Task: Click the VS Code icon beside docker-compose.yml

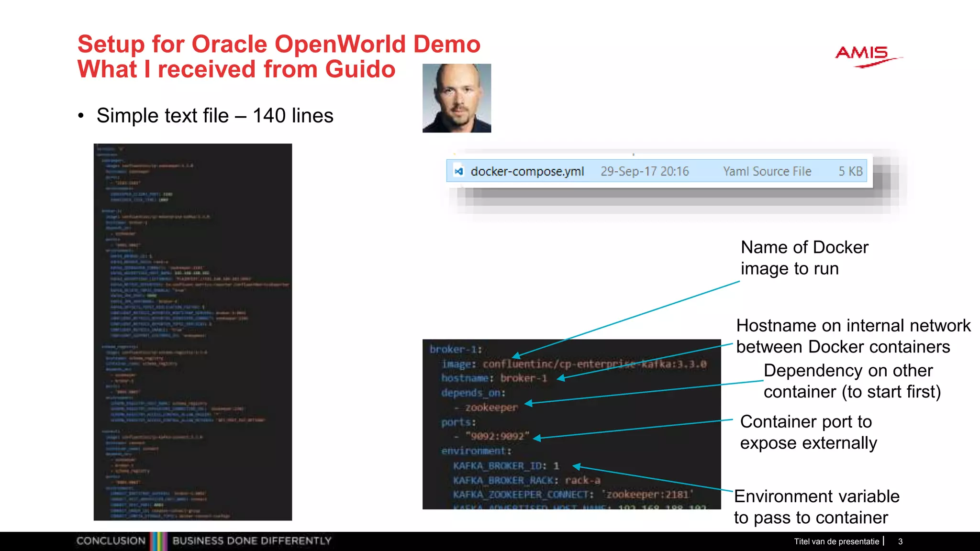Action: (459, 171)
